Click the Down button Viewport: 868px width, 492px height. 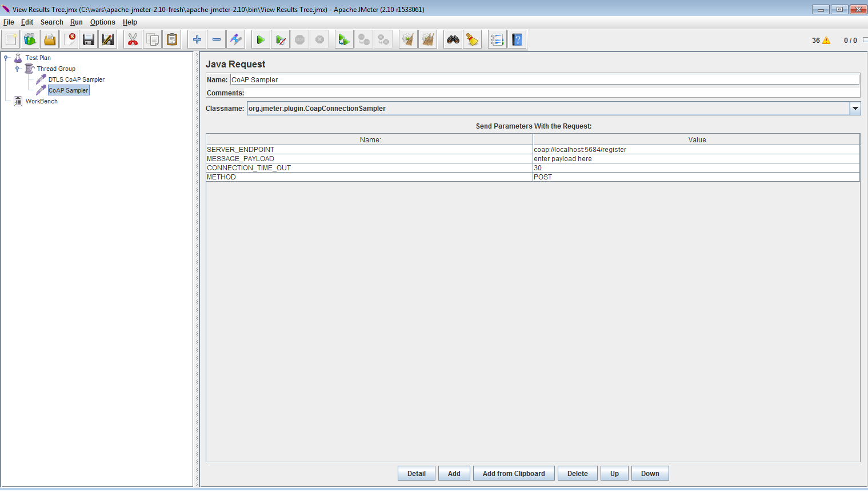[650, 473]
